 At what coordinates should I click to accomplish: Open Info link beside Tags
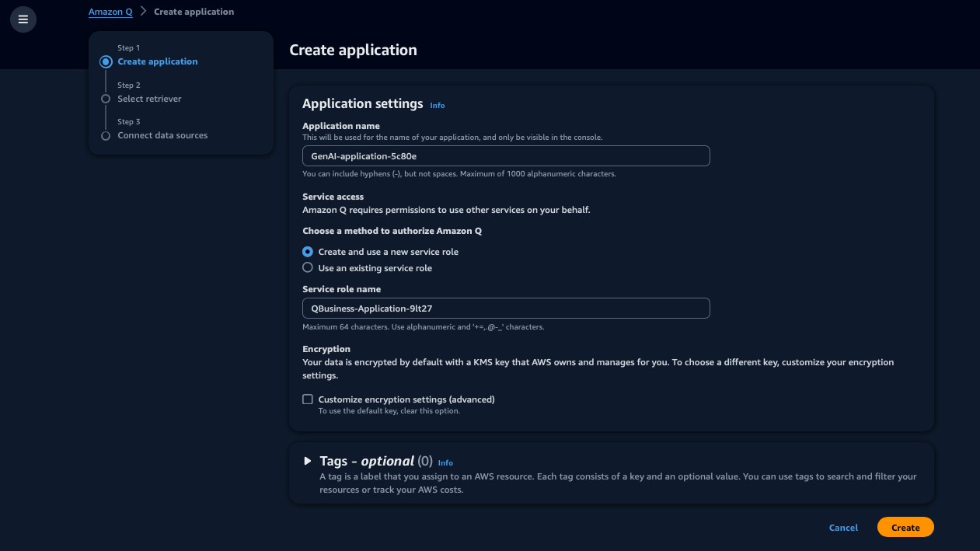coord(445,462)
